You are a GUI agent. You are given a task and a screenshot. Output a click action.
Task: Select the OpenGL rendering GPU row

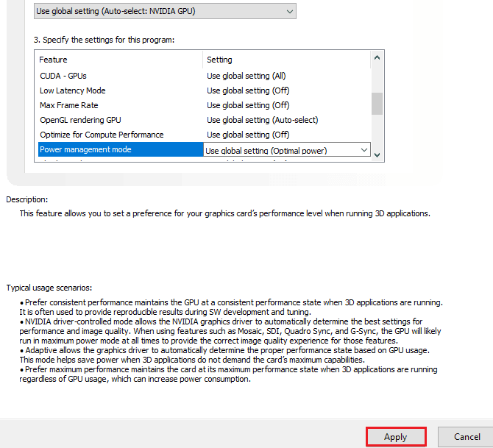205,120
